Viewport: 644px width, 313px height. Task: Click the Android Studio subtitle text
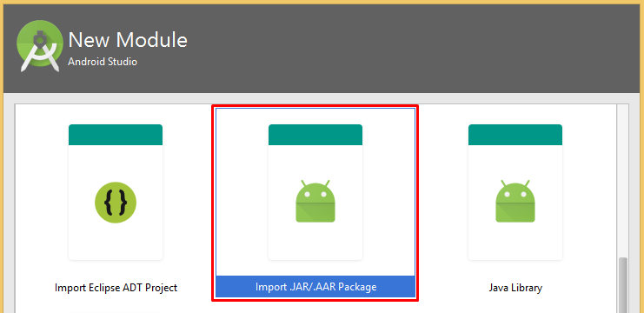[103, 62]
